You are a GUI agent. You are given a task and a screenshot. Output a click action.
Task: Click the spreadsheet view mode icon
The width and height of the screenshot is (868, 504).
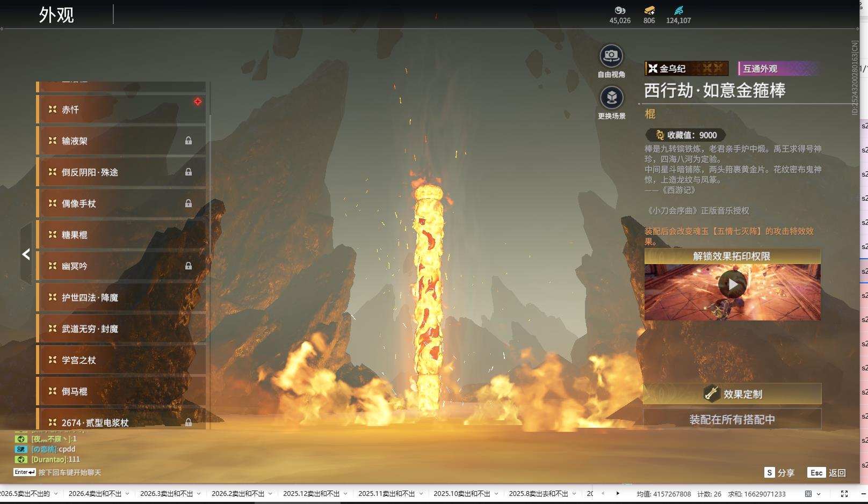(x=808, y=494)
